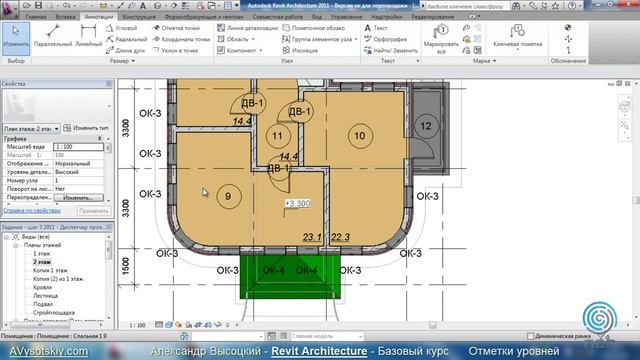
Task: Click the Изменить... button in properties
Action: 78,198
